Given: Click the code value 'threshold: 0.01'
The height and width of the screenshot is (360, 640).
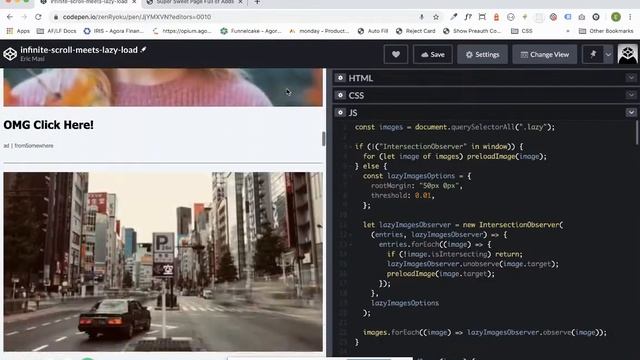Looking at the screenshot, I should [402, 196].
